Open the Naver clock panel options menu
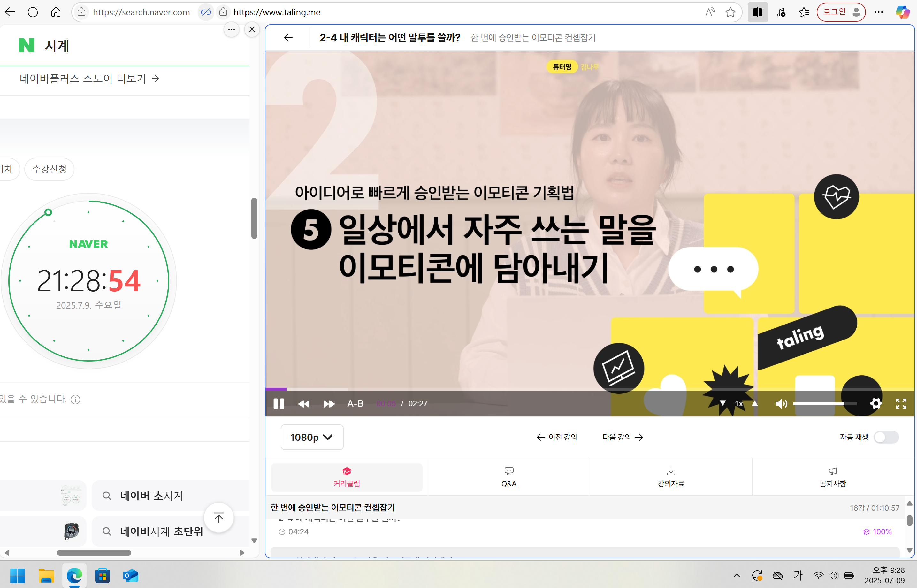The height and width of the screenshot is (588, 917). (231, 29)
